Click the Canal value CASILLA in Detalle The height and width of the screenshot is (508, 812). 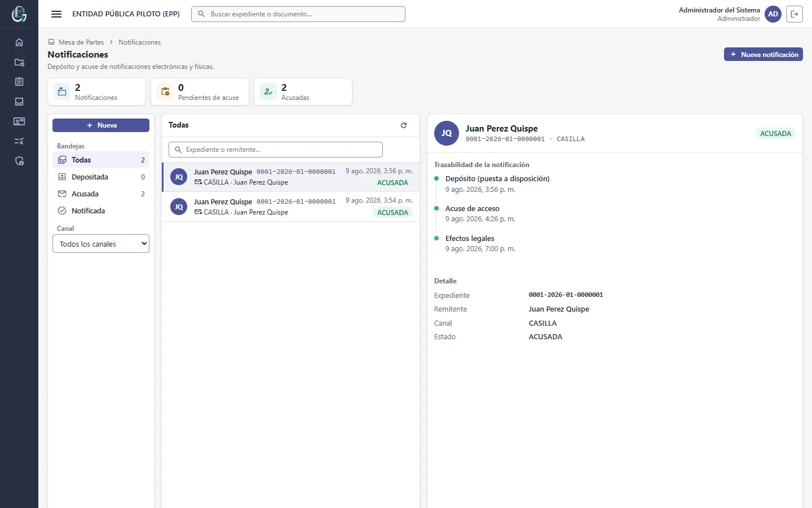[x=542, y=323]
